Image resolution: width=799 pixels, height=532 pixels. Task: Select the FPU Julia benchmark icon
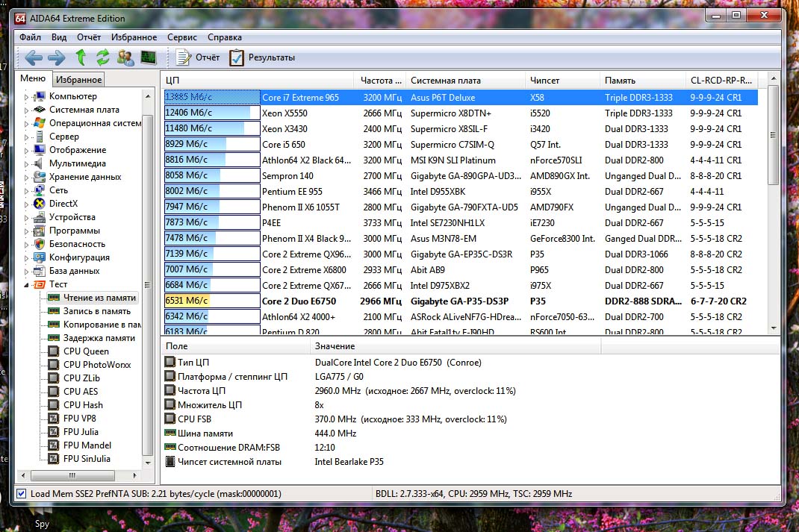[53, 432]
